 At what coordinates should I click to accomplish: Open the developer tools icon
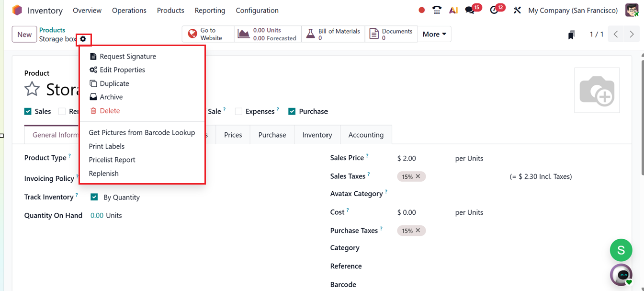point(517,10)
